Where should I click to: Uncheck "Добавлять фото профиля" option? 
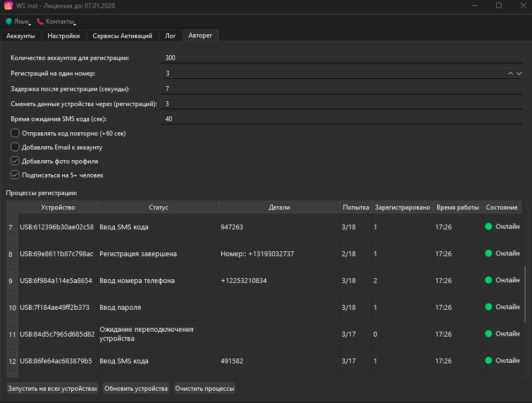(x=15, y=161)
